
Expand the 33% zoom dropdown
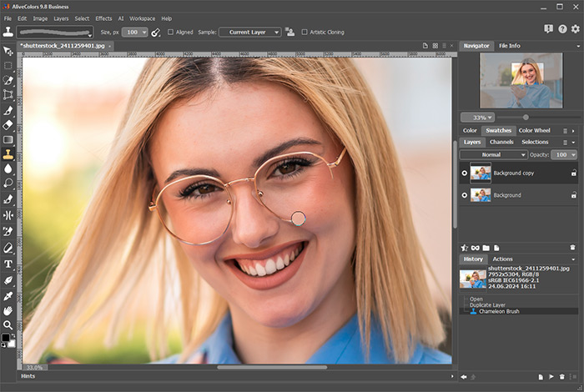point(477,118)
